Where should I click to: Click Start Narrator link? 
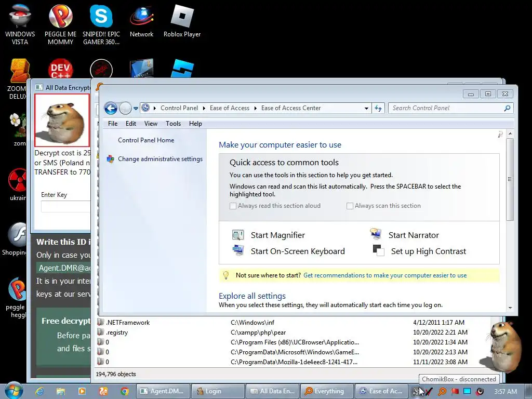[x=414, y=235]
